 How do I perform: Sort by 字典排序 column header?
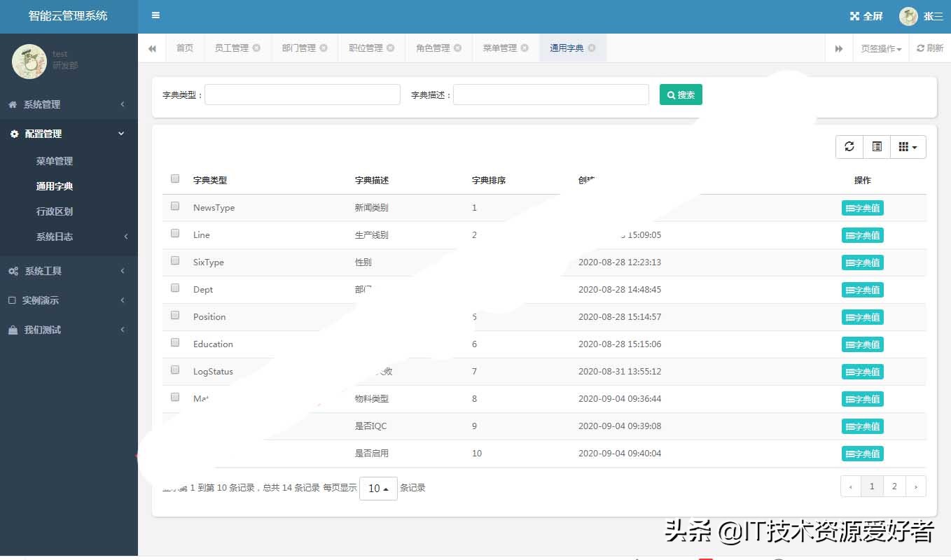[489, 180]
